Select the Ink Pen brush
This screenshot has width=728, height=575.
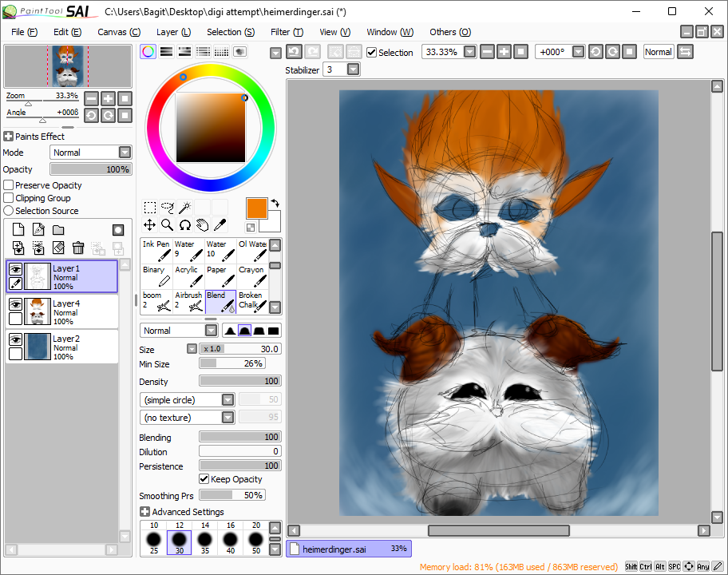(156, 251)
